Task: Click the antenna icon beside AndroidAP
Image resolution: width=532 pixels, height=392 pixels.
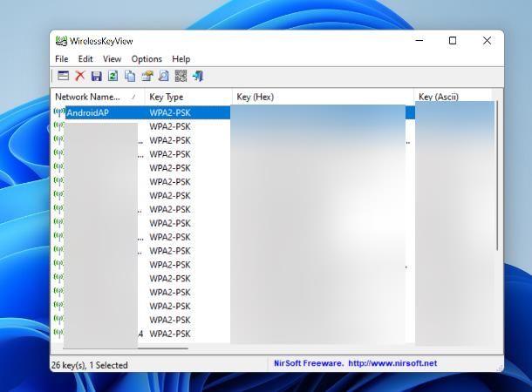Action: (58, 112)
